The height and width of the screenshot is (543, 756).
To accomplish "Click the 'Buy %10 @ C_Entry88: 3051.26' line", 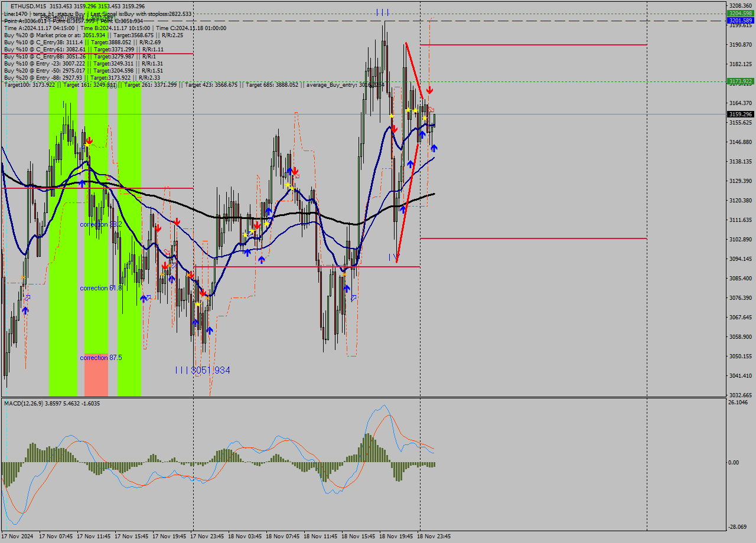I will [80, 56].
